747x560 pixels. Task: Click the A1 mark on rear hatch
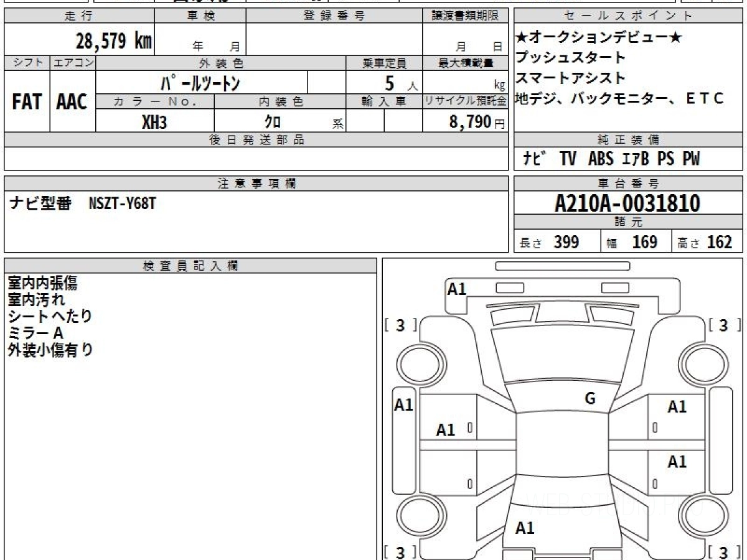pos(525,528)
